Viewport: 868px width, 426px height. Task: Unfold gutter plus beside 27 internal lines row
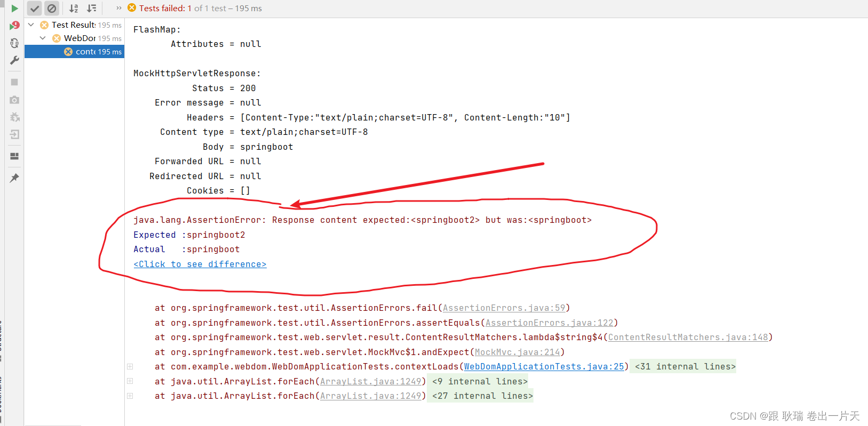(x=130, y=396)
